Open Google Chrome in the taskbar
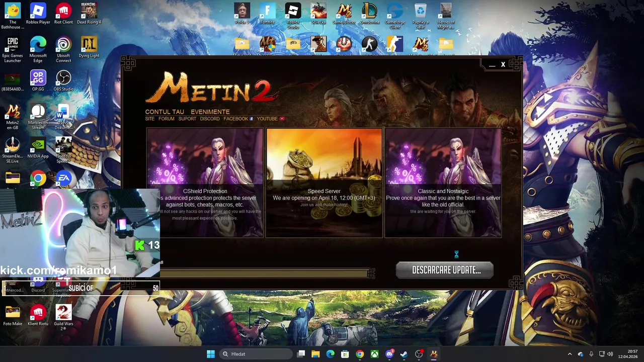644x362 pixels. pyautogui.click(x=360, y=354)
